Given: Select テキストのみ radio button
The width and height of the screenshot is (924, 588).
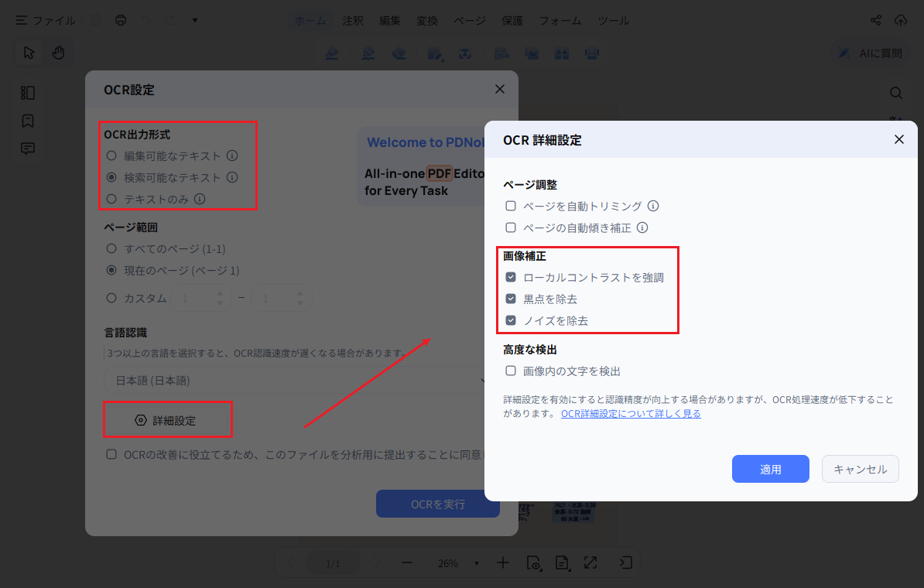Looking at the screenshot, I should 111,199.
